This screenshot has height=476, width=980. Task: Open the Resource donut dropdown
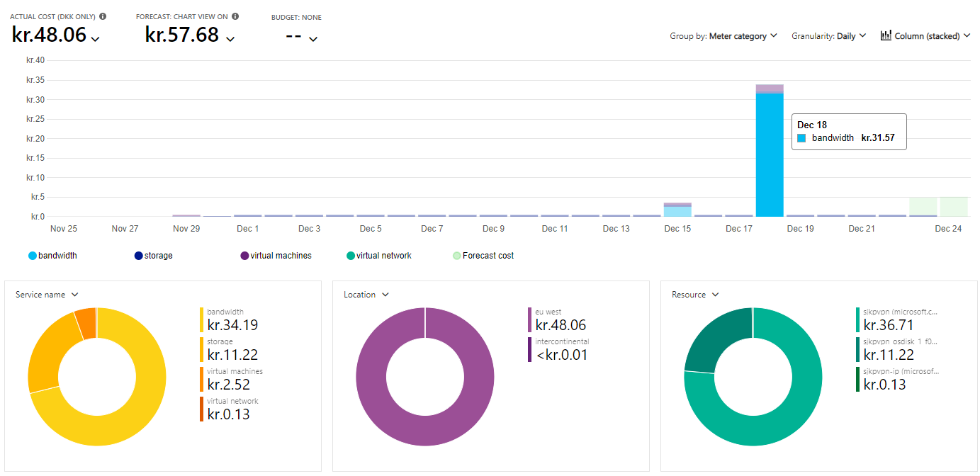pos(695,295)
